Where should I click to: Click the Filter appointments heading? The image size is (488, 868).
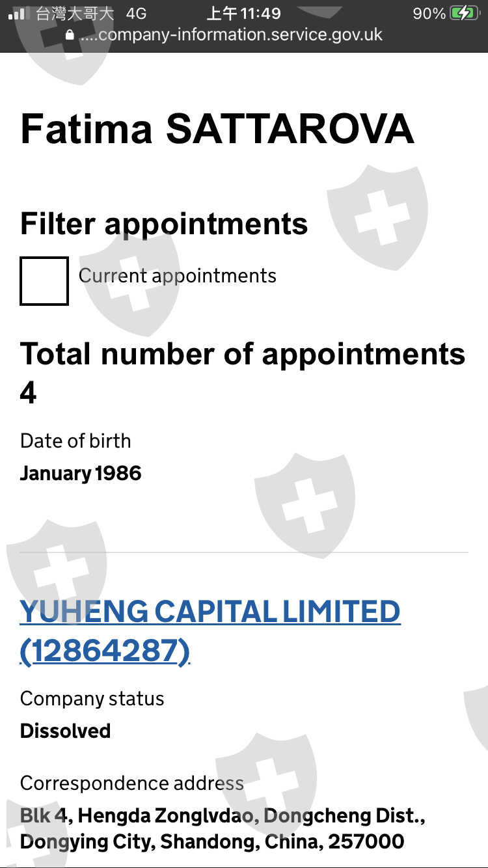coord(164,224)
